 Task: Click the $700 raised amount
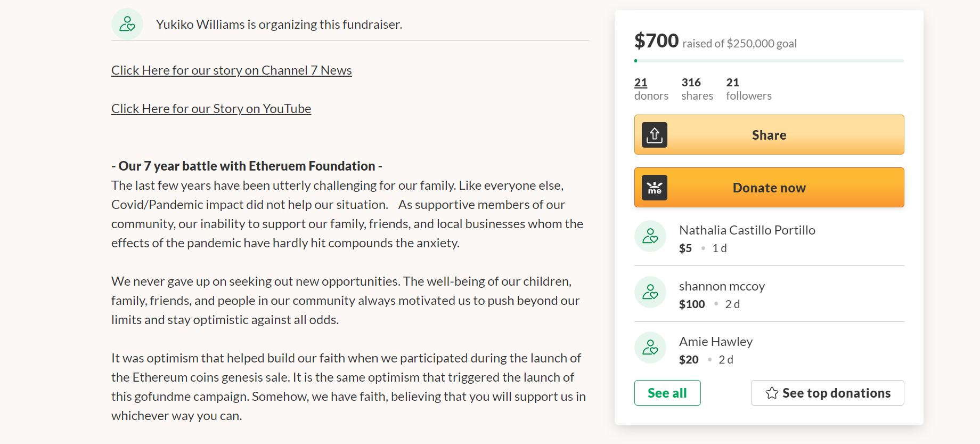(x=656, y=41)
